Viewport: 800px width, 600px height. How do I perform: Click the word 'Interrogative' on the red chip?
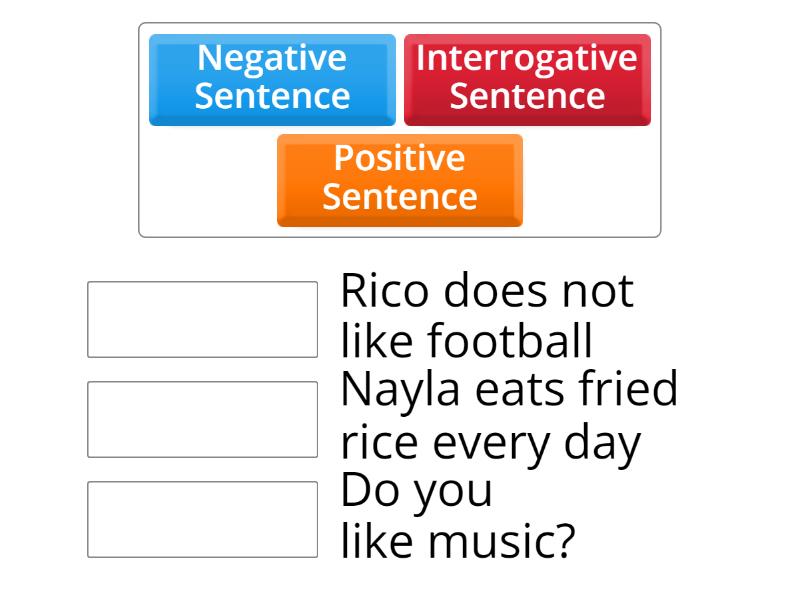527,59
